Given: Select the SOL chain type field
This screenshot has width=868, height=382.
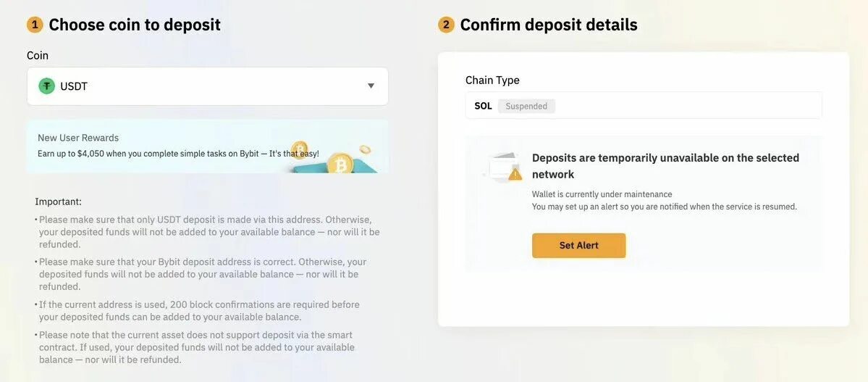Looking at the screenshot, I should [644, 106].
